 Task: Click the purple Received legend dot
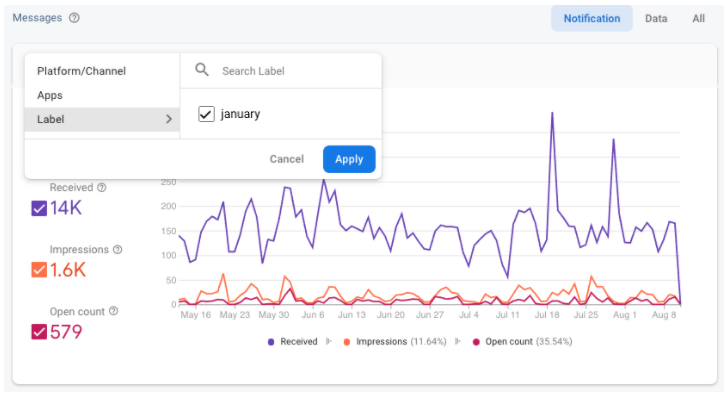[271, 342]
